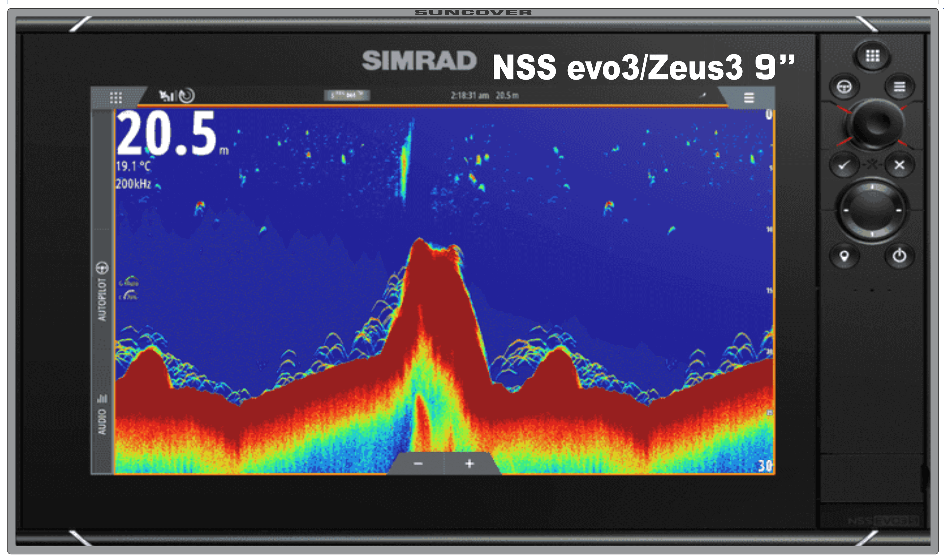The height and width of the screenshot is (560, 944).
Task: Click the left arrow on the cursor pad
Action: click(x=846, y=211)
